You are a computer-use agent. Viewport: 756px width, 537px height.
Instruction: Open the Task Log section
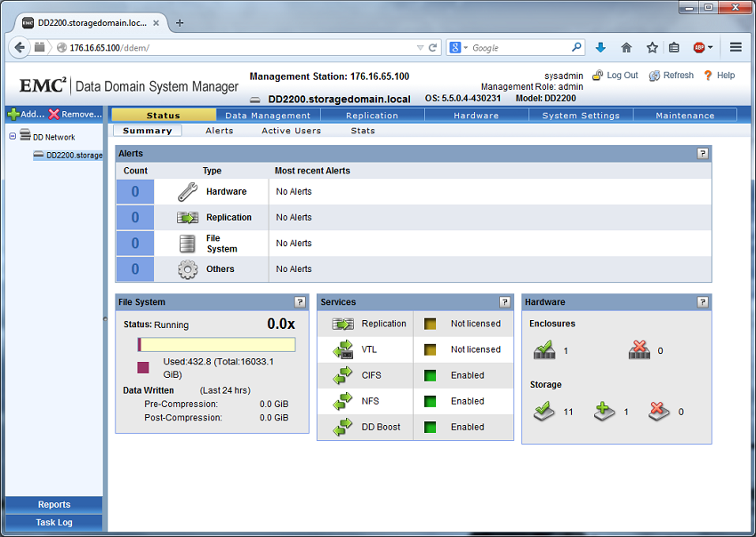(x=54, y=522)
